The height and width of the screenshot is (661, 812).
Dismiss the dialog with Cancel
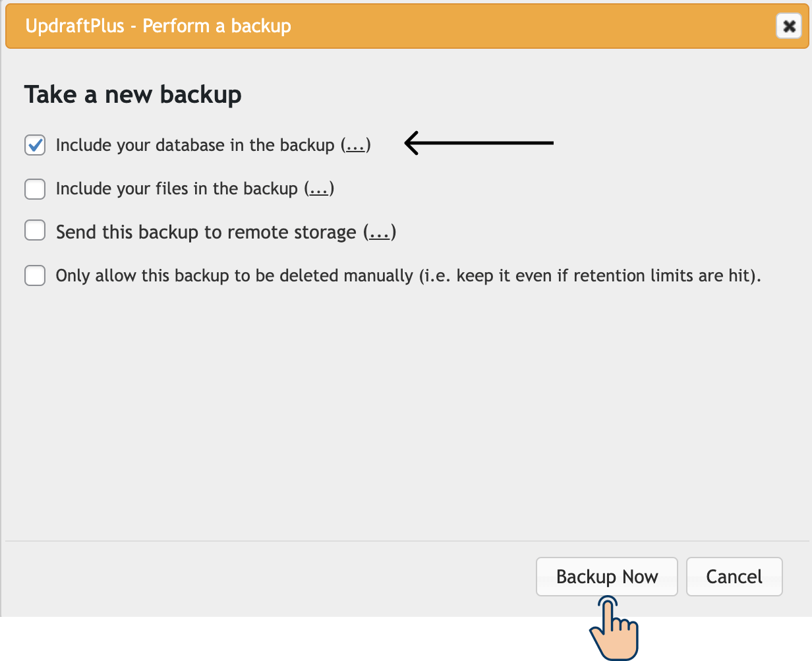tap(734, 576)
